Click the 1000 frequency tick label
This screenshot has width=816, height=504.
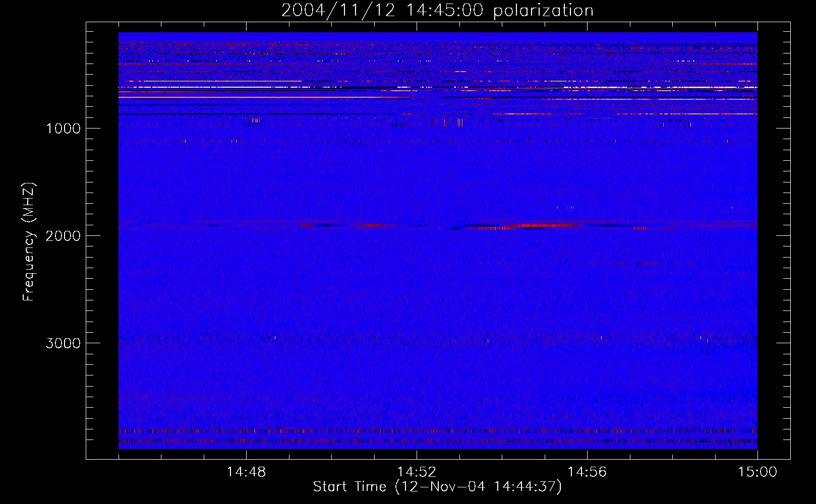pyautogui.click(x=63, y=129)
